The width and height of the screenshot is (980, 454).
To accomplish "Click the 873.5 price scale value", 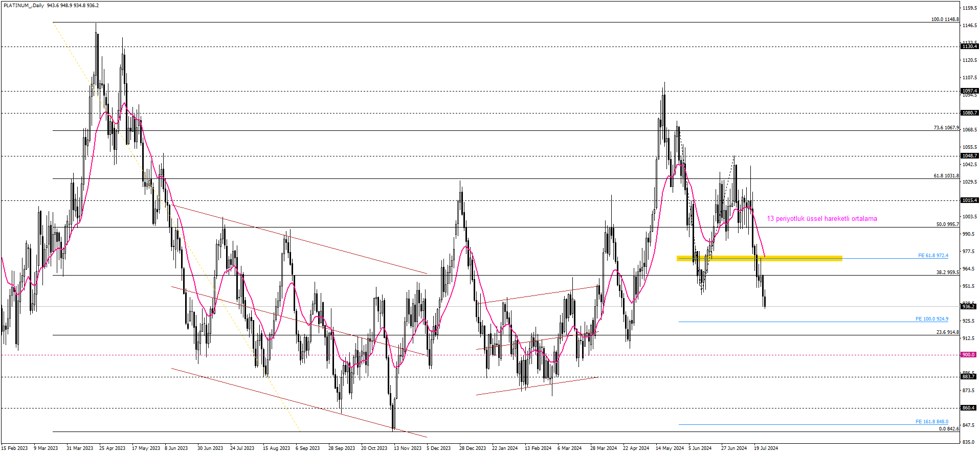I will 969,391.
